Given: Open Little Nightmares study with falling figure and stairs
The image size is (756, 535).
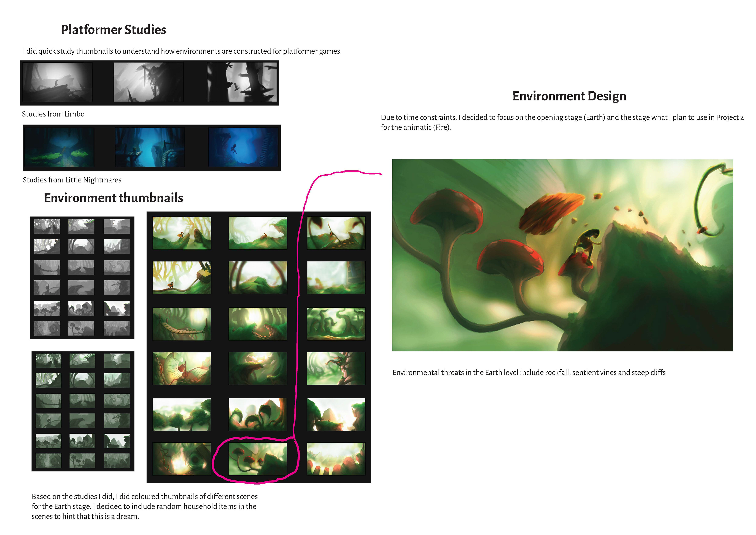Looking at the screenshot, I should (243, 147).
